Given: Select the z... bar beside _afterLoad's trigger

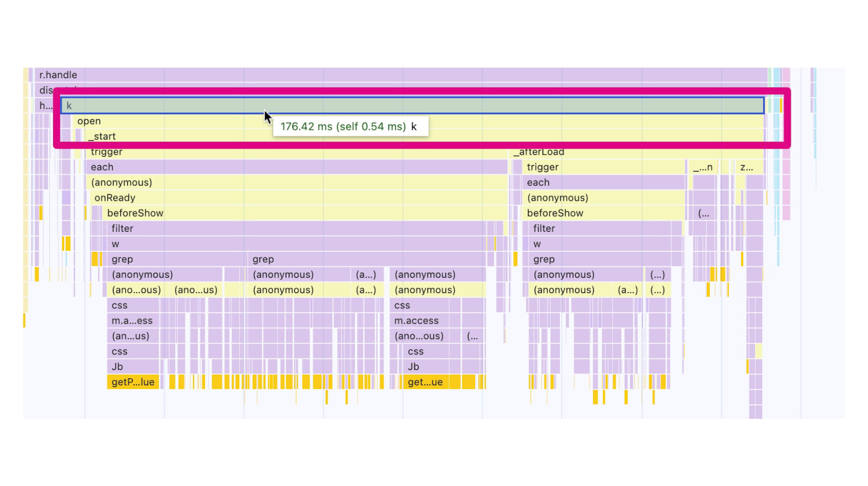Looking at the screenshot, I should (x=746, y=167).
